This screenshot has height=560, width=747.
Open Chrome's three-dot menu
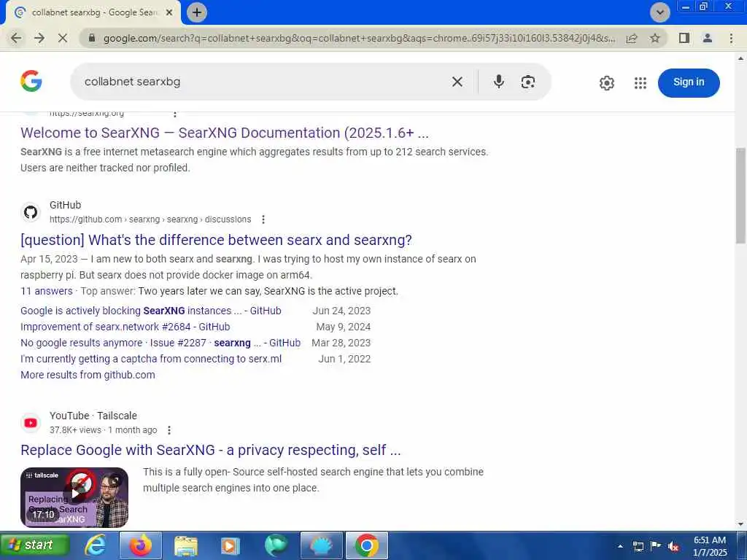pos(731,38)
